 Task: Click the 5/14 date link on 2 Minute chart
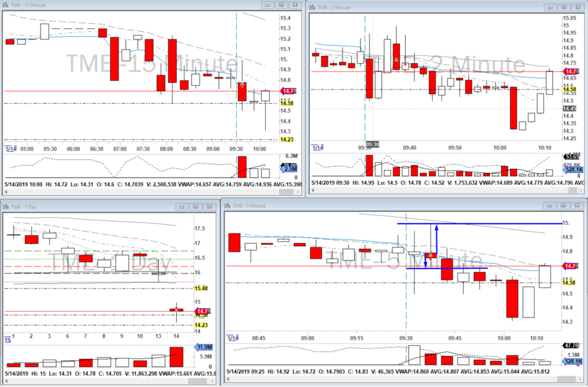[318, 148]
